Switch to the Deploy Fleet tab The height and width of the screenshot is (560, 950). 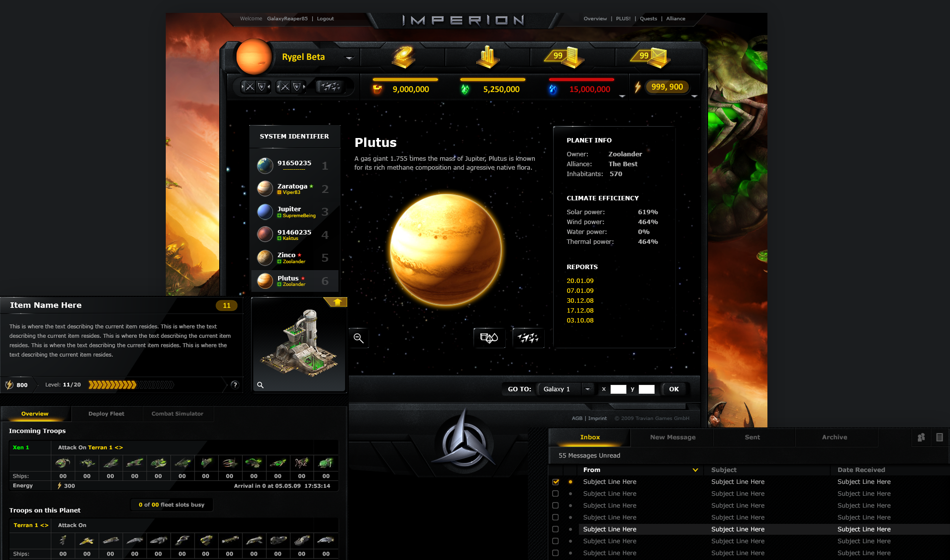[106, 414]
